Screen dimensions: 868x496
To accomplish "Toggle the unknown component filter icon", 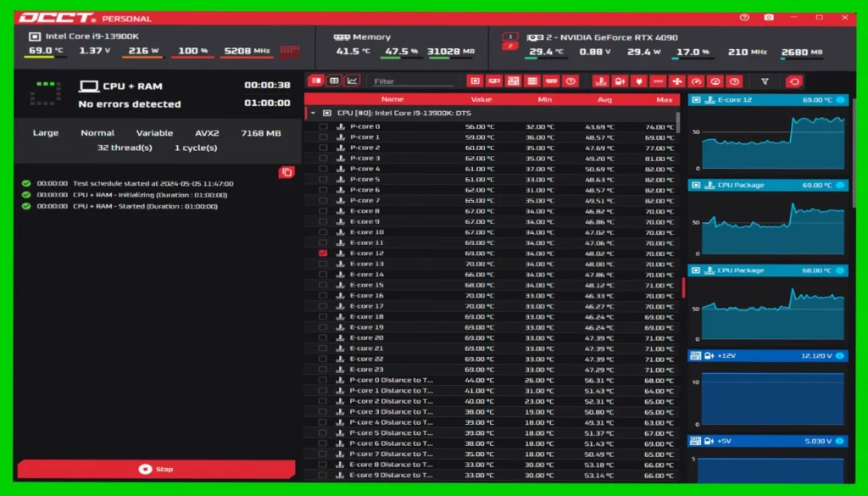I will (x=570, y=81).
